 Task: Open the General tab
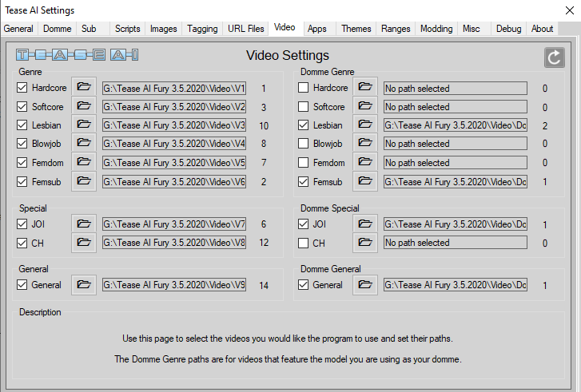coord(18,29)
